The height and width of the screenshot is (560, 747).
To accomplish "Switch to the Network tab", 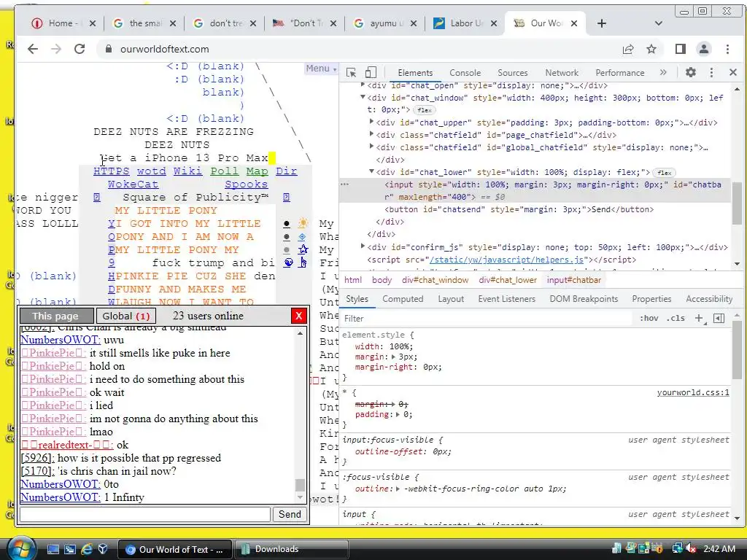I will [562, 73].
